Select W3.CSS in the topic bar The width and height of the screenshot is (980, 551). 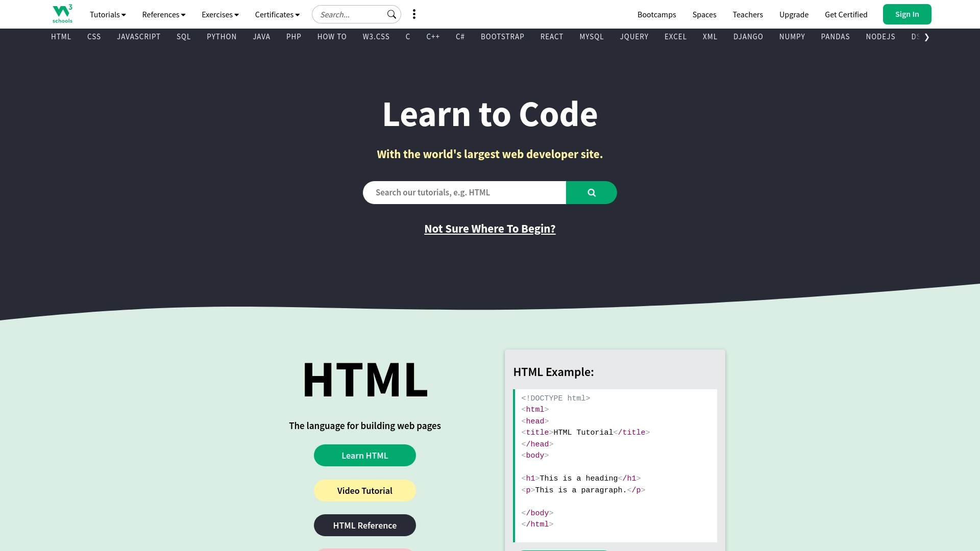(x=376, y=37)
